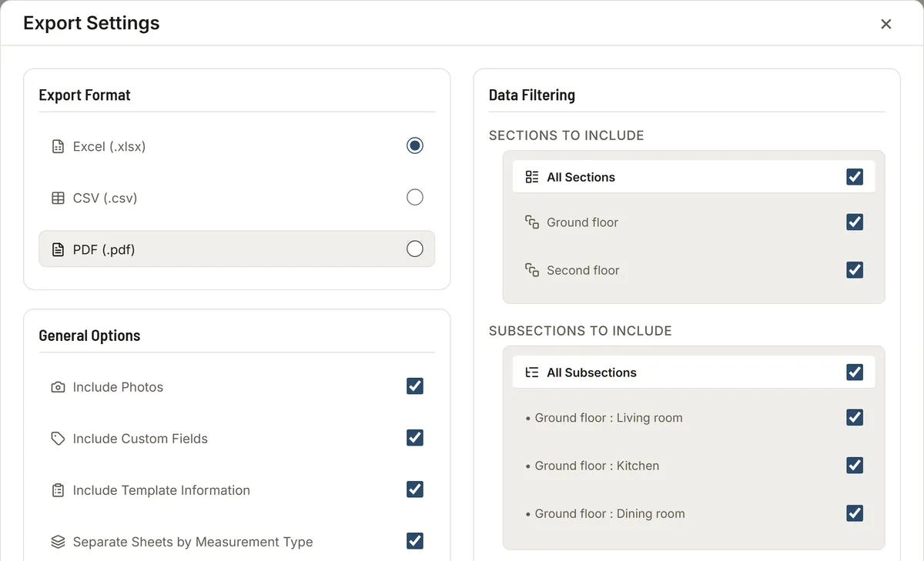This screenshot has height=561, width=924.
Task: Select the PDF (.pdf) radio button
Action: pyautogui.click(x=415, y=249)
